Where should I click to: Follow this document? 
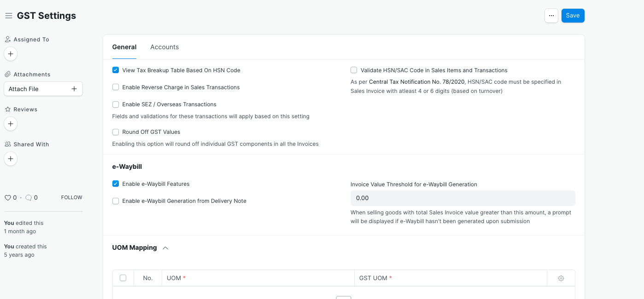[x=71, y=197]
